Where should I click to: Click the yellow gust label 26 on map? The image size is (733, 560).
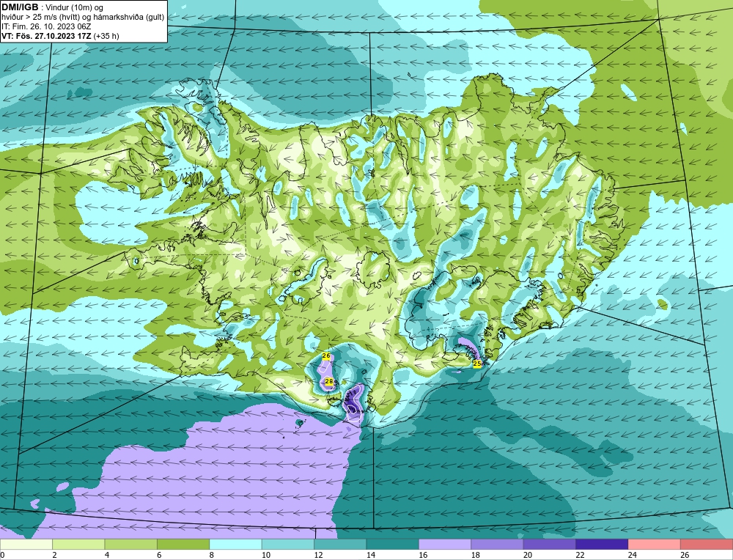326,355
